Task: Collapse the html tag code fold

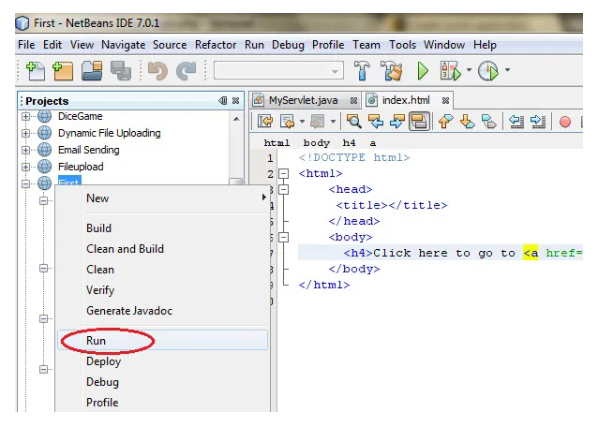Action: [283, 174]
